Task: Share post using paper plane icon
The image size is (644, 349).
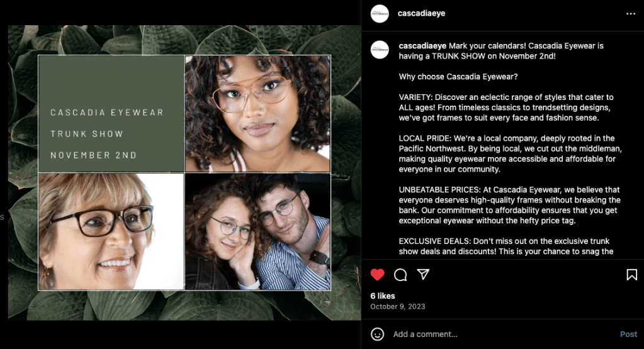Action: tap(424, 274)
